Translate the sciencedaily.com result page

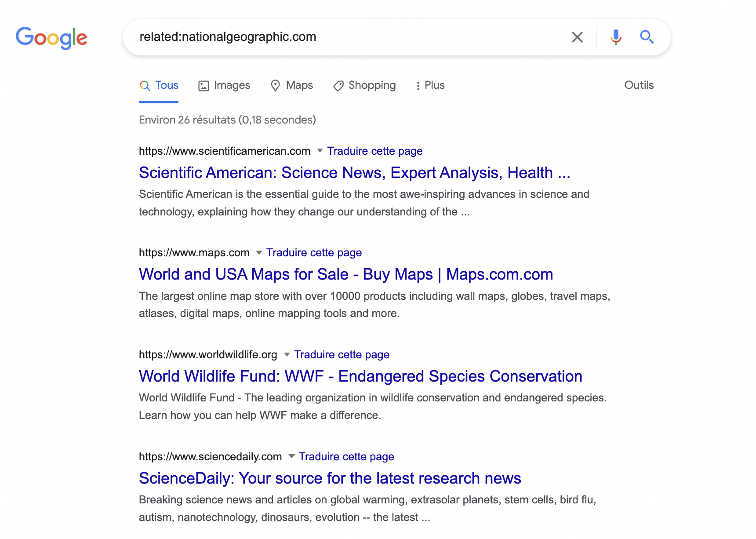tap(346, 457)
